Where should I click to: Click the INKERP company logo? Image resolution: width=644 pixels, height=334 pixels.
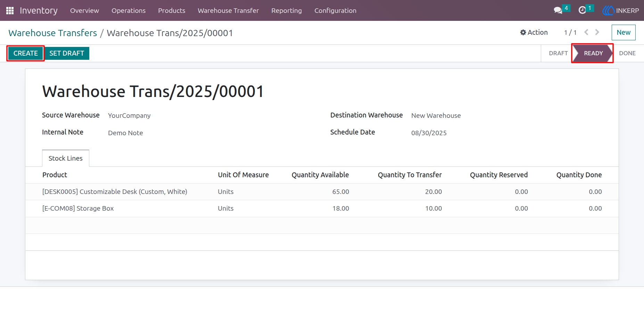pos(621,10)
